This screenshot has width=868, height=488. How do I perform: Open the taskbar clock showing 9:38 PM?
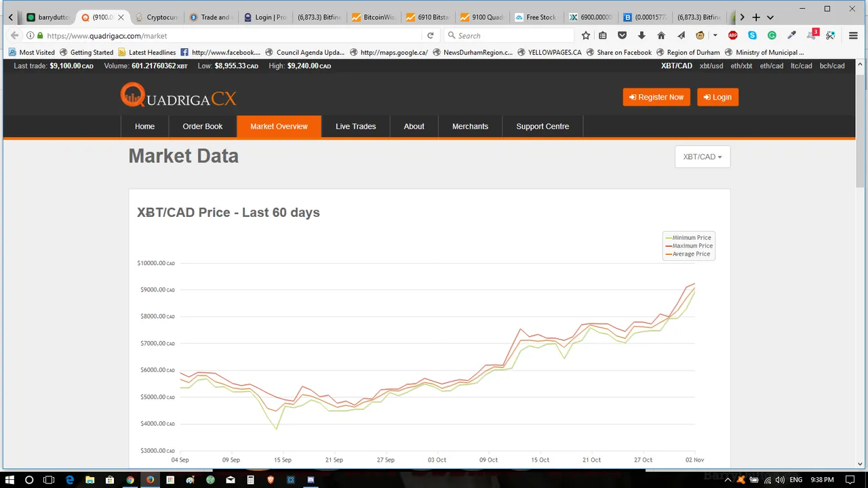[822, 480]
